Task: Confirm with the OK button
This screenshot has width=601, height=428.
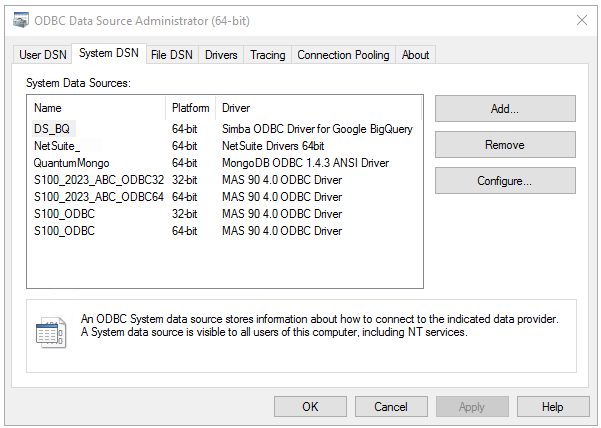Action: tap(310, 407)
